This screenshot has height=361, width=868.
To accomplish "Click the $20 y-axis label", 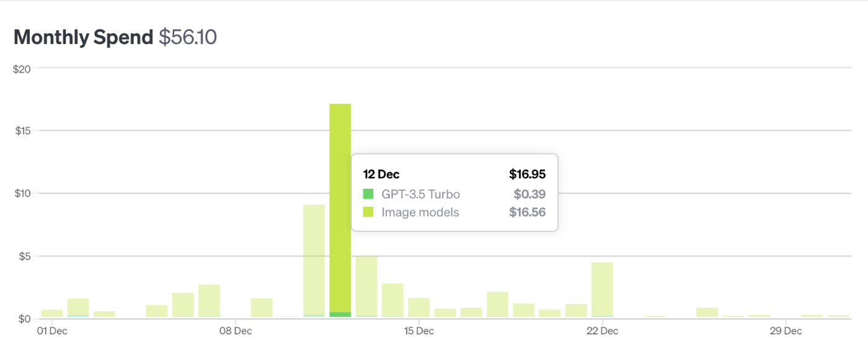I will click(x=22, y=68).
